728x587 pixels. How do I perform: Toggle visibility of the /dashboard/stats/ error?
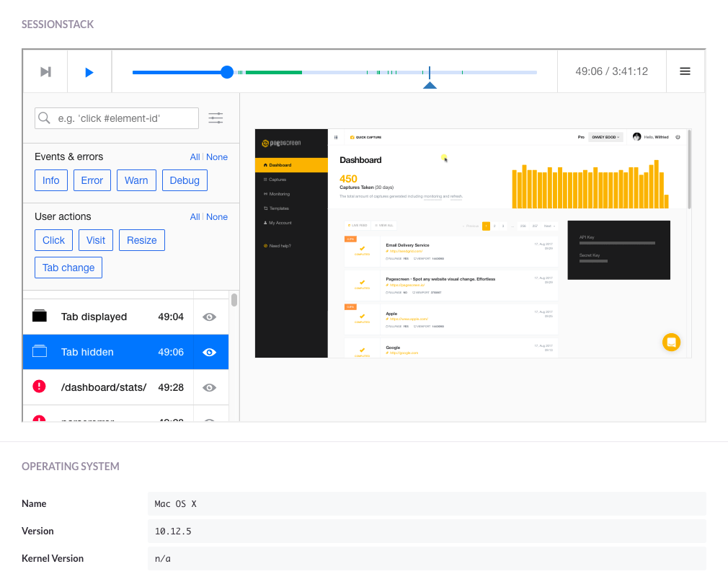pos(209,387)
